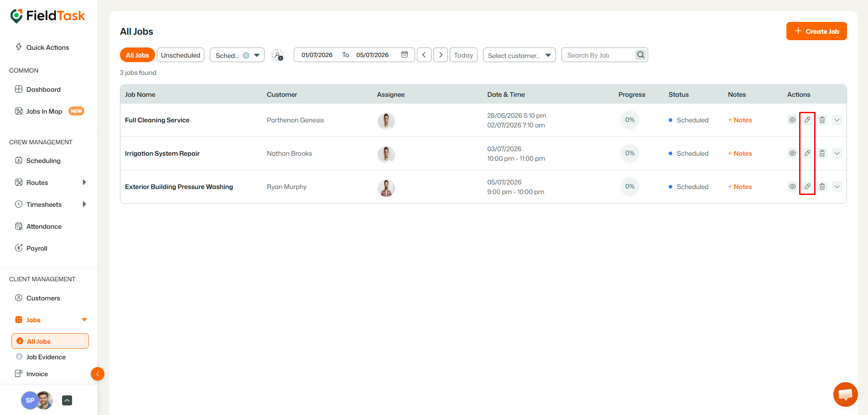Go to the Dashboard page
The width and height of the screenshot is (868, 415).
(x=38, y=89)
